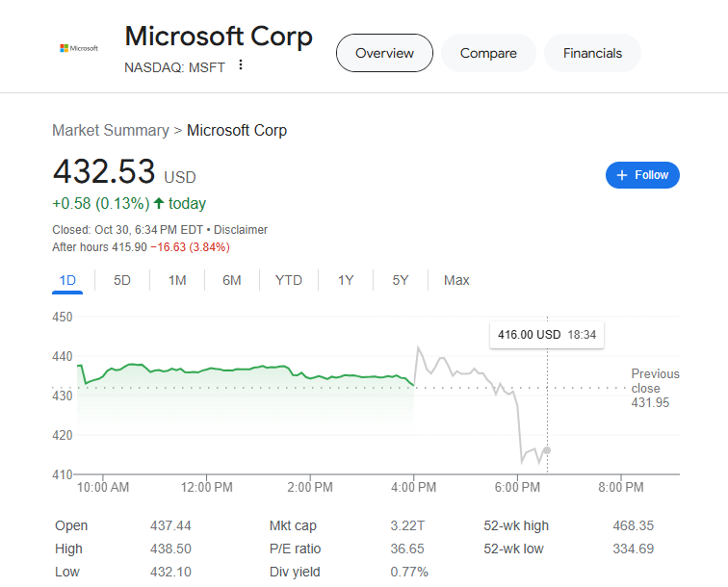Click the 416.00 USD price tooltip
Screen dimensions: 728x587
(x=547, y=335)
